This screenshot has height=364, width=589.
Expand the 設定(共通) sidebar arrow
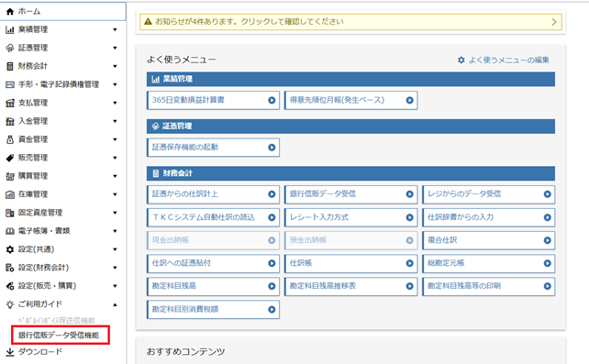115,249
